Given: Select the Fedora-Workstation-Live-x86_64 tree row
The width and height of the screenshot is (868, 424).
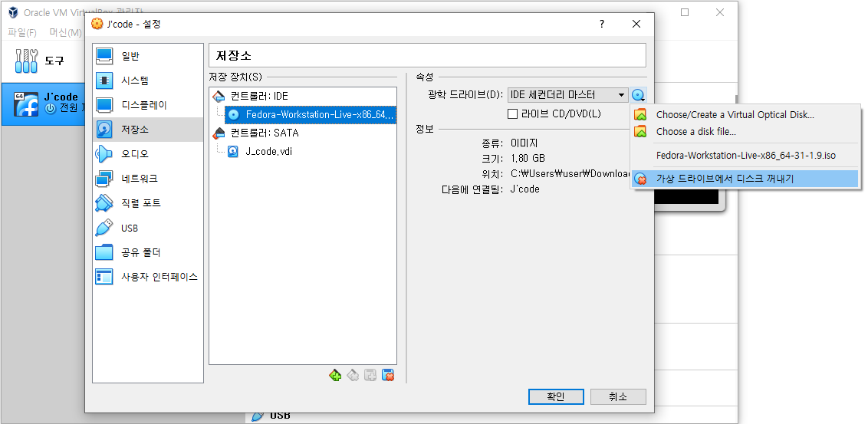Looking at the screenshot, I should pyautogui.click(x=310, y=114).
